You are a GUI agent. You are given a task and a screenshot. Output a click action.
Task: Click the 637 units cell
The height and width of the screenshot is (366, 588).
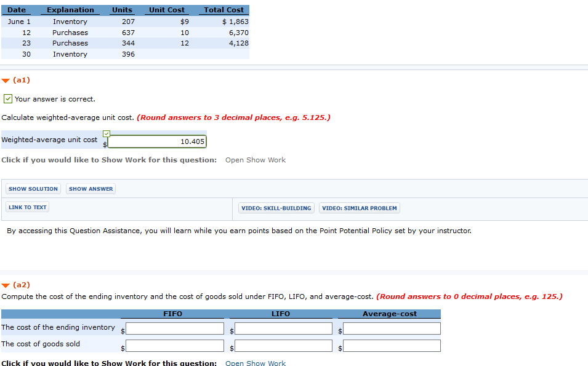128,33
